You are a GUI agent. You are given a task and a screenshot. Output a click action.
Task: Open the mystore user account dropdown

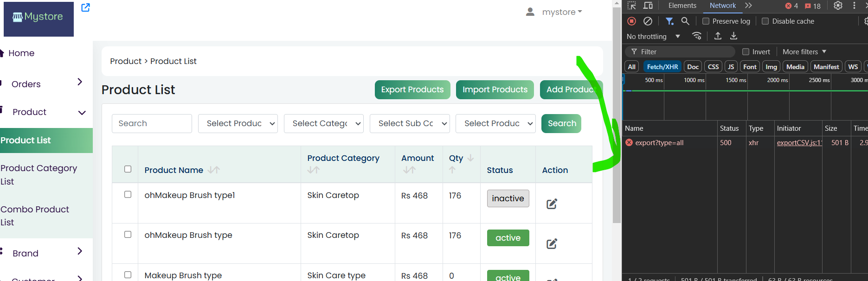562,12
